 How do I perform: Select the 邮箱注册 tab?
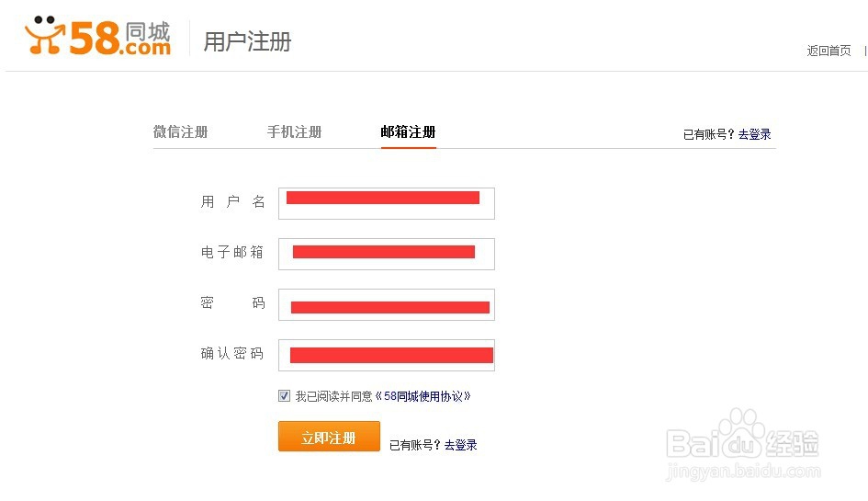click(x=409, y=131)
